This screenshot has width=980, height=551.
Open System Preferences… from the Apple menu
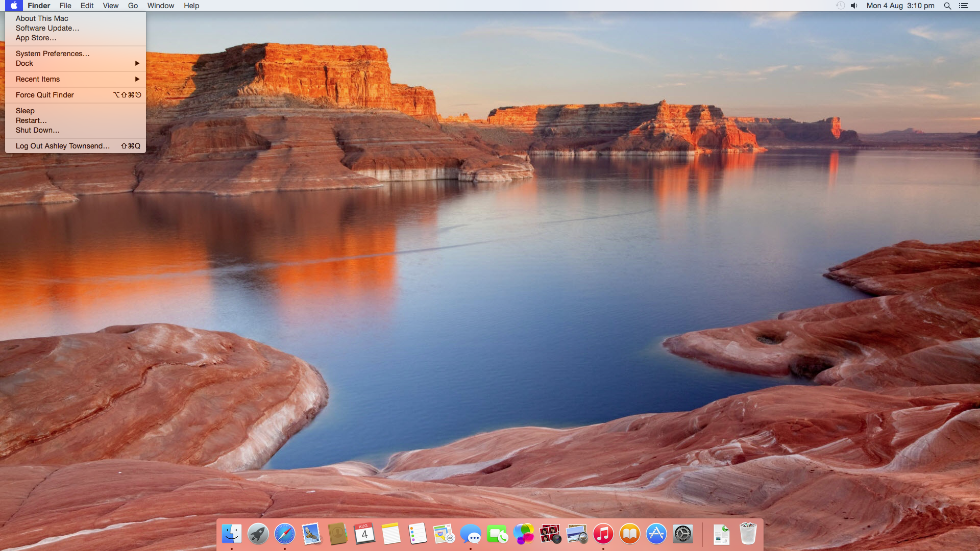76,54
